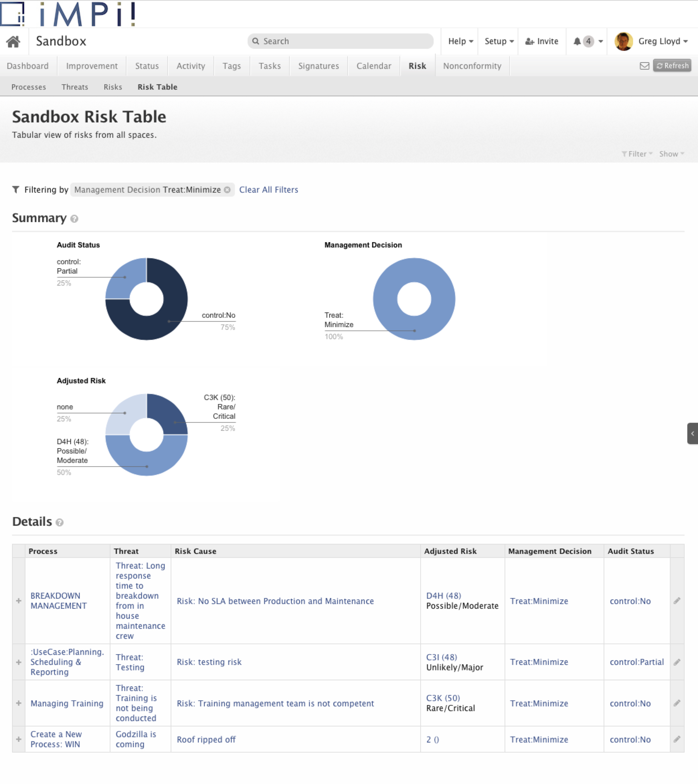Remove the Treat:Minimize filter with x icon

(x=227, y=190)
